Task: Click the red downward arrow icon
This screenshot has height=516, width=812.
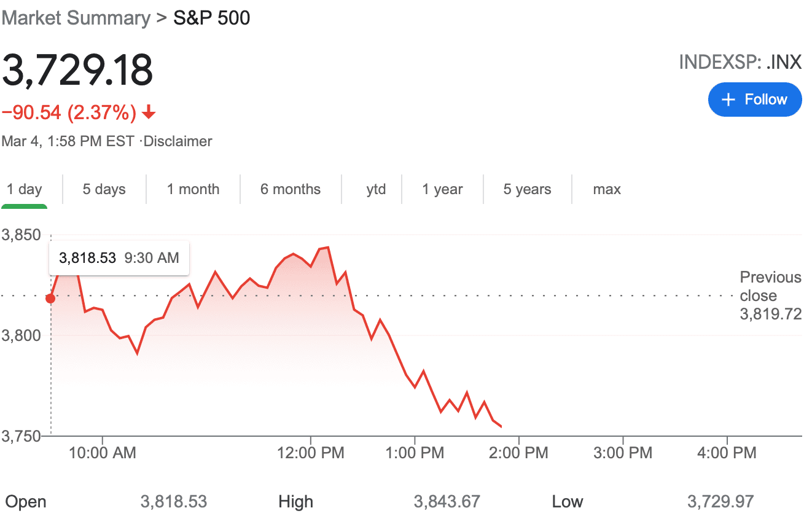Action: pyautogui.click(x=147, y=113)
